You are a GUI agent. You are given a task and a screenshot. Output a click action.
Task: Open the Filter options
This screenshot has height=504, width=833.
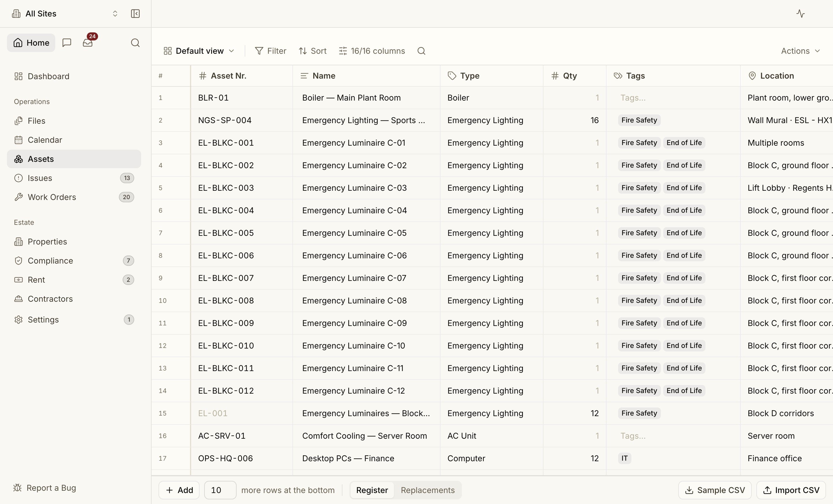pos(270,51)
